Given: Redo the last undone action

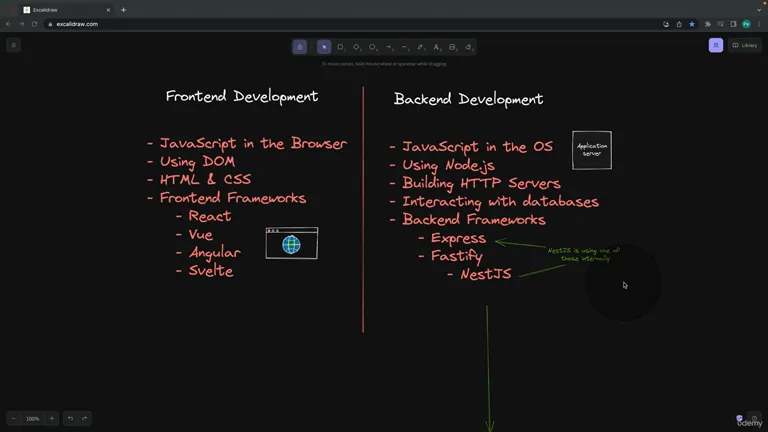Looking at the screenshot, I should (84, 418).
